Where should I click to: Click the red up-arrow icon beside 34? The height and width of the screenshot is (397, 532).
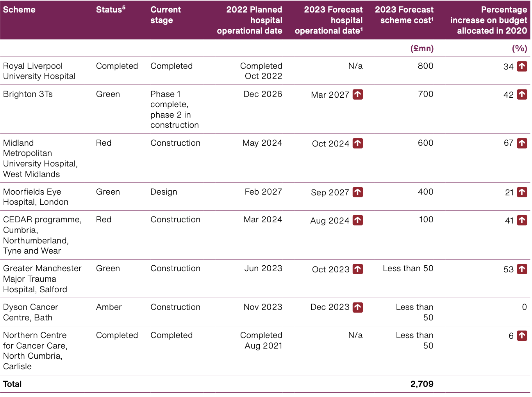pyautogui.click(x=522, y=66)
